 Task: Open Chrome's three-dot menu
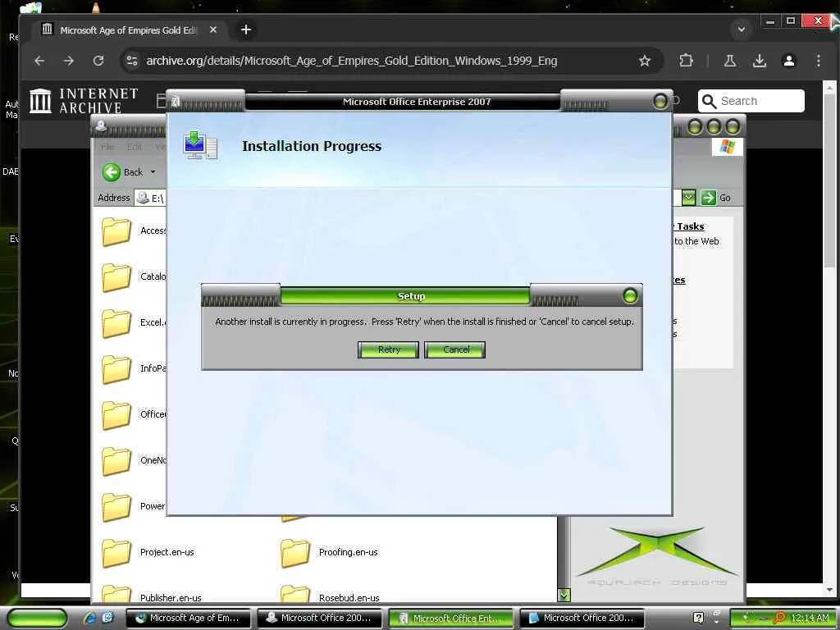(818, 61)
